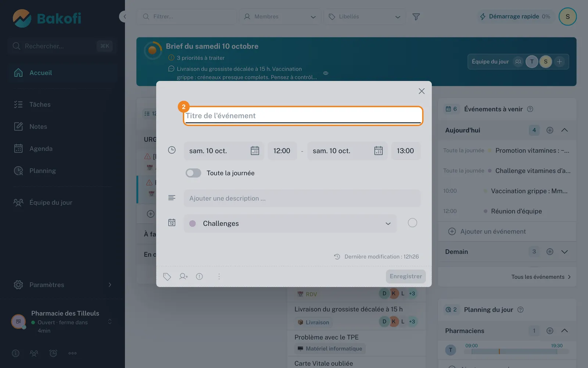
Task: Tick the round completion circle beside Challenges
Action: (x=412, y=223)
